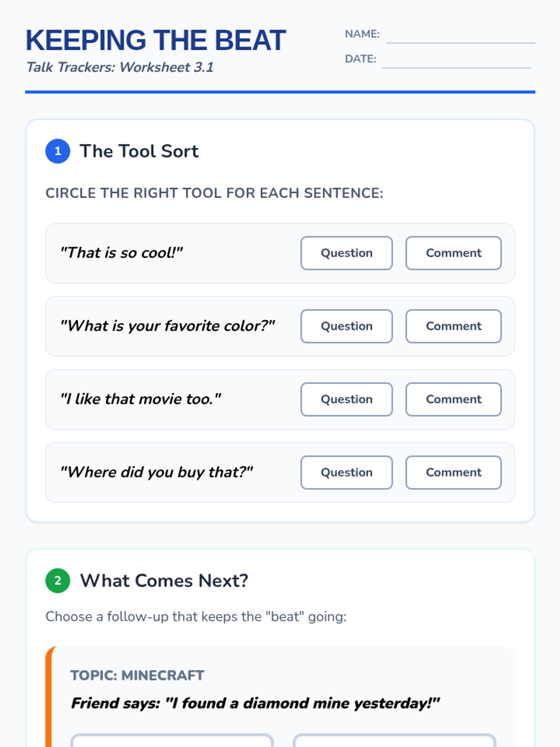This screenshot has width=560, height=747.
Task: Select the second Minecraft follow-up option box
Action: [394, 740]
